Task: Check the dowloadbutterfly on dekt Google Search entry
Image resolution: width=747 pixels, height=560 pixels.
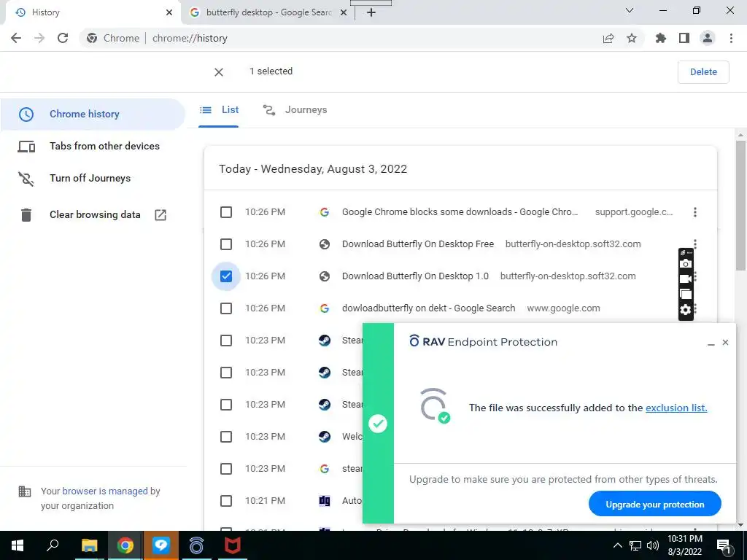Action: [226, 308]
